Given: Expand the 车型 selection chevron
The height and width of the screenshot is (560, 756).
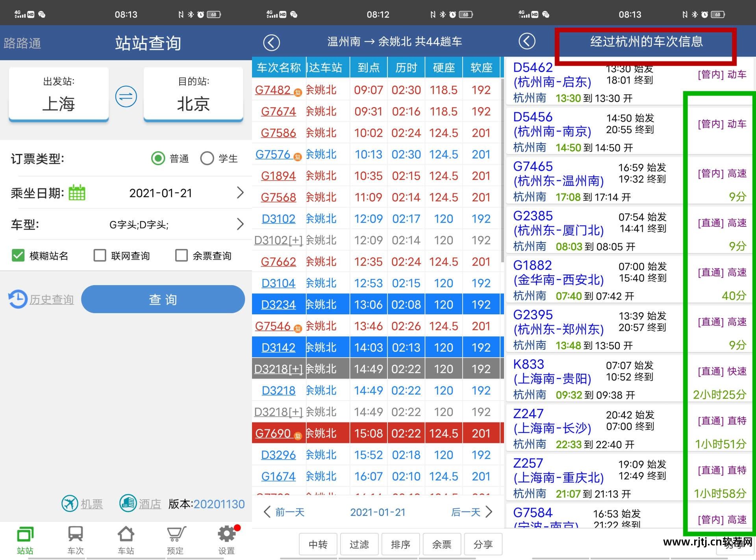Looking at the screenshot, I should click(x=240, y=224).
